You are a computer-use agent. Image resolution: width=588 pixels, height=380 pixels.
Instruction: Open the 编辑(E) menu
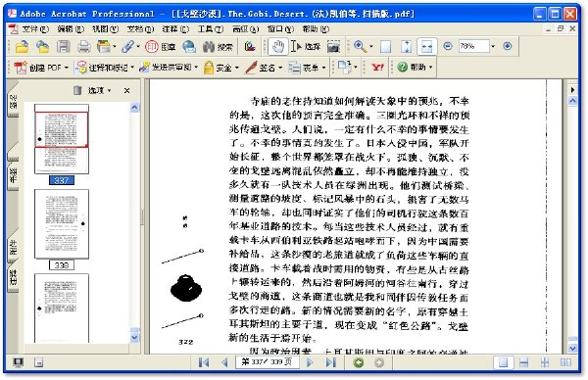(71, 28)
